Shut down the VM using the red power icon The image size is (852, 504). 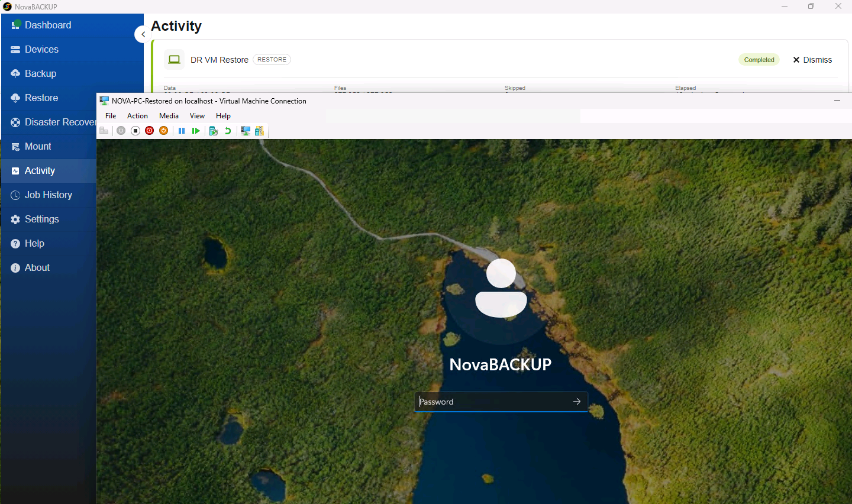pos(149,131)
